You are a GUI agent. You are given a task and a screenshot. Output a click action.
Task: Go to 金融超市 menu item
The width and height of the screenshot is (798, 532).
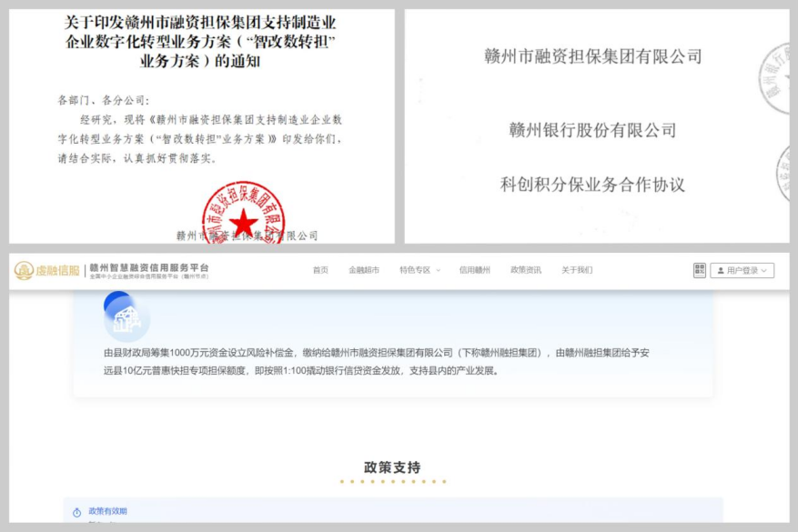coord(364,270)
